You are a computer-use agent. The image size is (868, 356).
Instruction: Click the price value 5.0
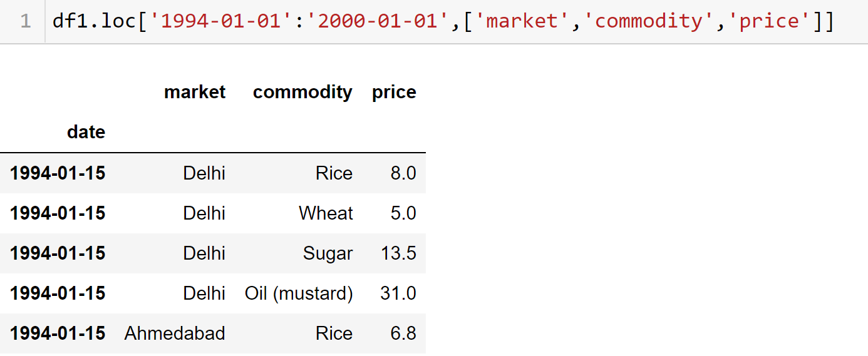pyautogui.click(x=403, y=213)
